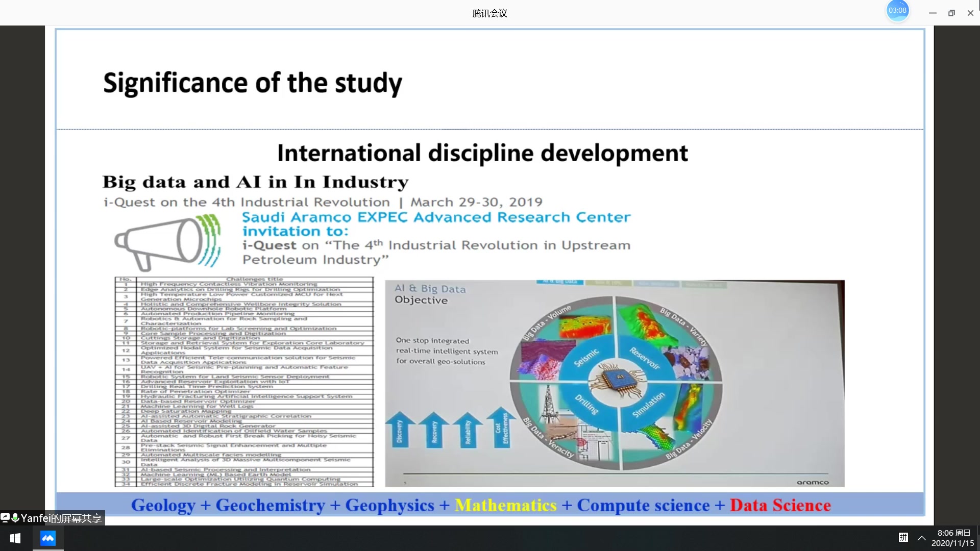
Task: Open the Windows Start menu
Action: click(15, 538)
